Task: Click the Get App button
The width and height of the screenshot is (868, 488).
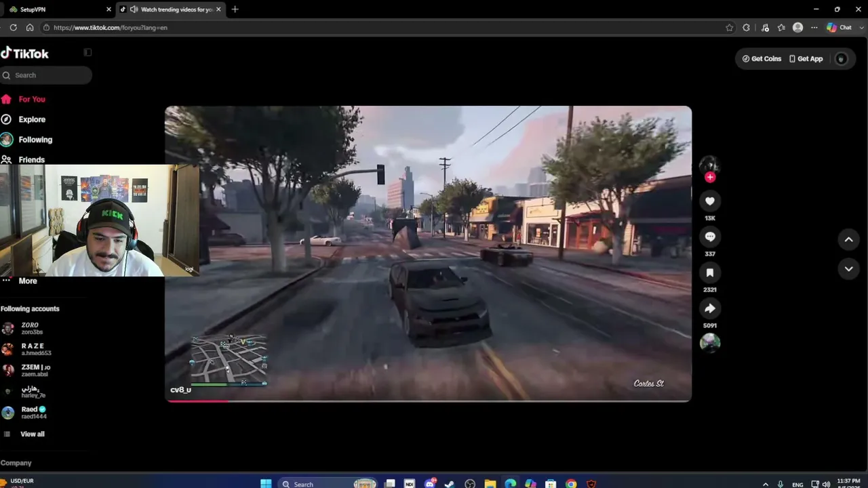Action: click(806, 59)
